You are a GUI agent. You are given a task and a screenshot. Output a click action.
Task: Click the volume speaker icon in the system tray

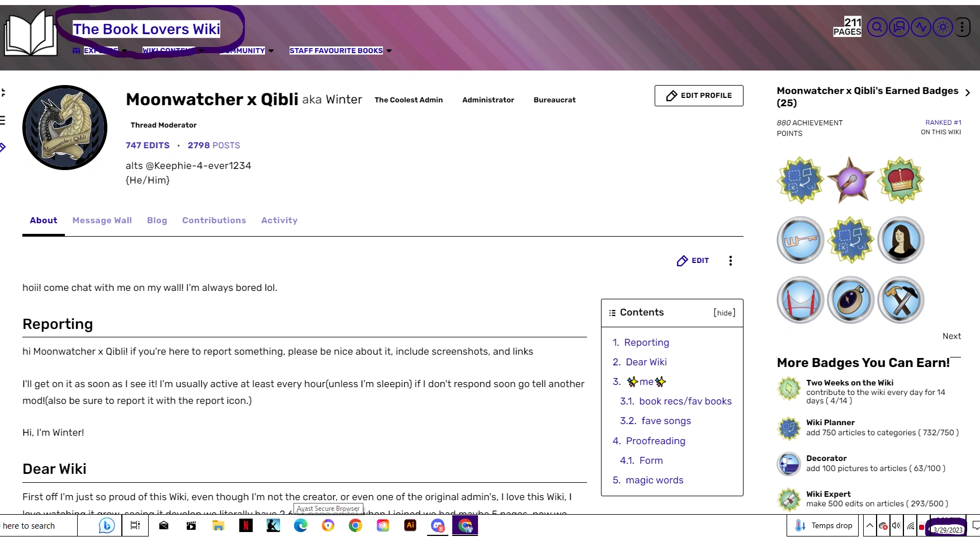pyautogui.click(x=896, y=525)
